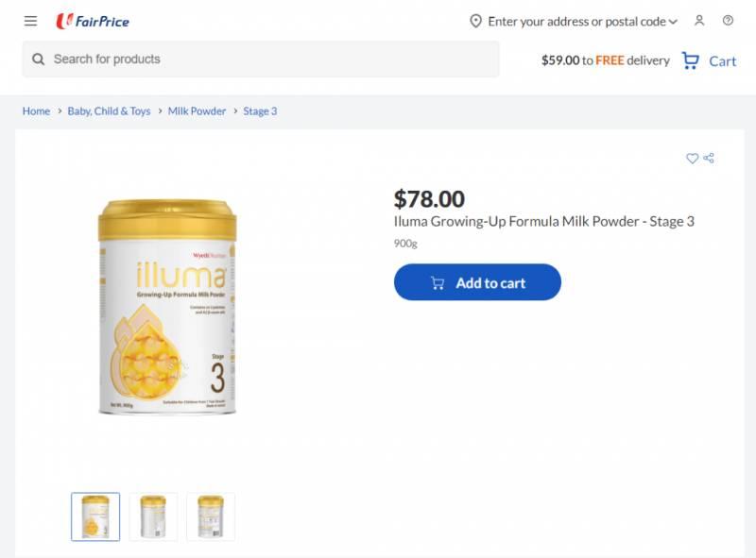Click the main Iluma product image

click(167, 307)
